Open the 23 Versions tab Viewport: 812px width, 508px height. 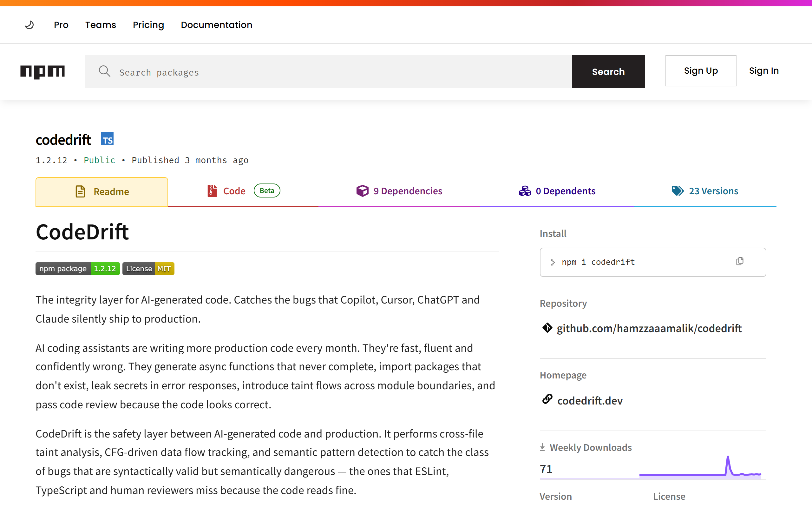[x=705, y=191]
